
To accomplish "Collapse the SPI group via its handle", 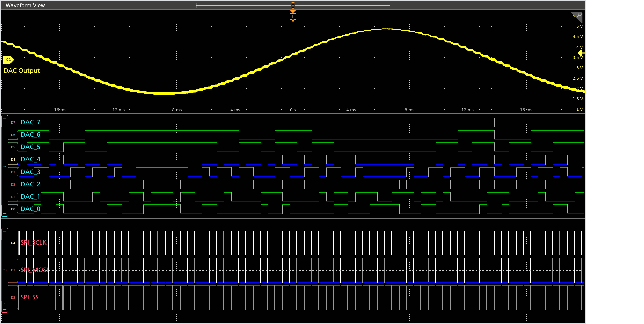I will (5, 230).
